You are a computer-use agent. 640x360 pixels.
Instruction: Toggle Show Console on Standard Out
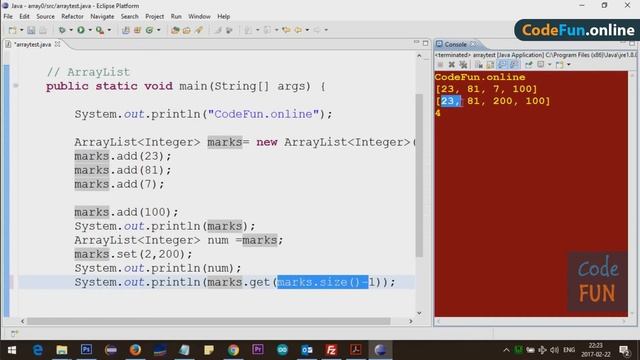click(x=502, y=64)
